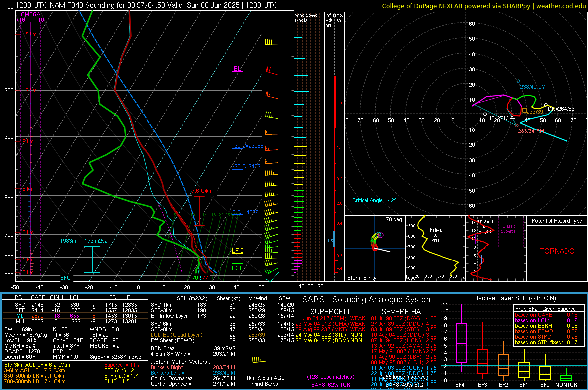Click the 'Critical Angle = 42°' text
Screen dimensions: 588x390
tap(374, 200)
